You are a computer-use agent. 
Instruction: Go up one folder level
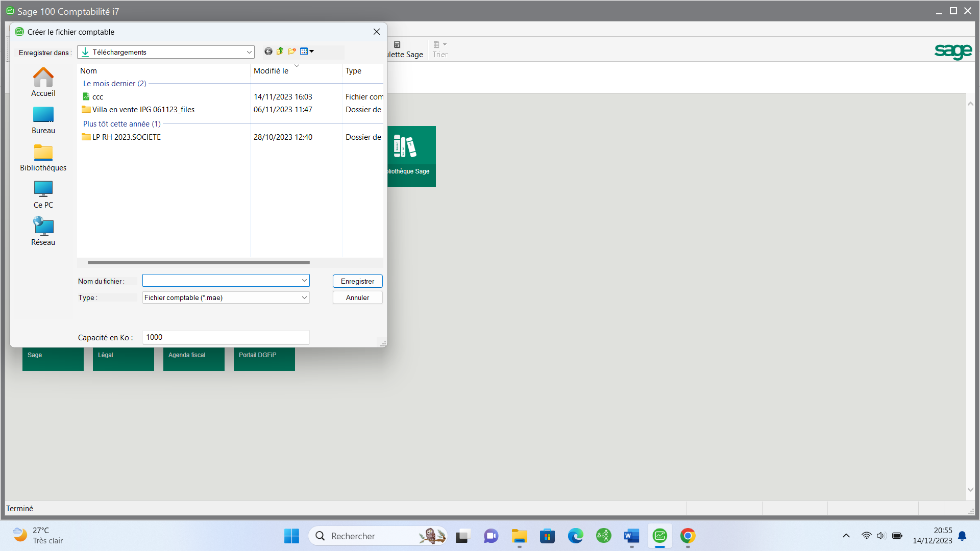(x=280, y=52)
